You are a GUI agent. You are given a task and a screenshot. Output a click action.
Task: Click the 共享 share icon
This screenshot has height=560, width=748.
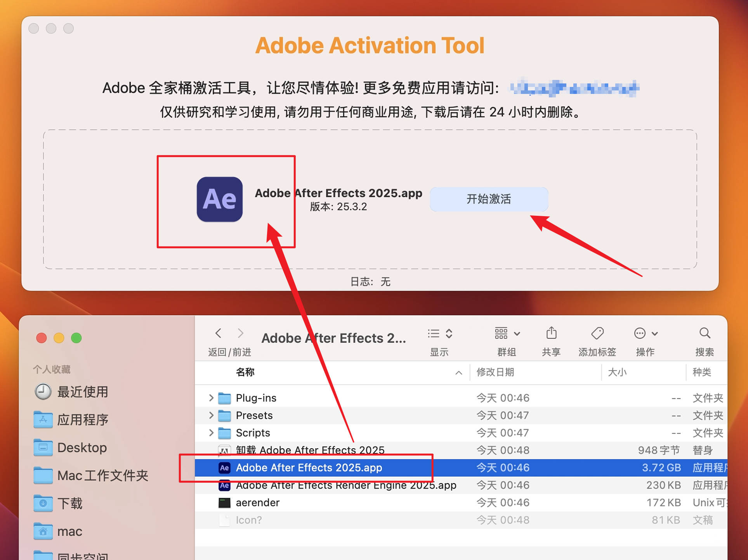tap(551, 333)
